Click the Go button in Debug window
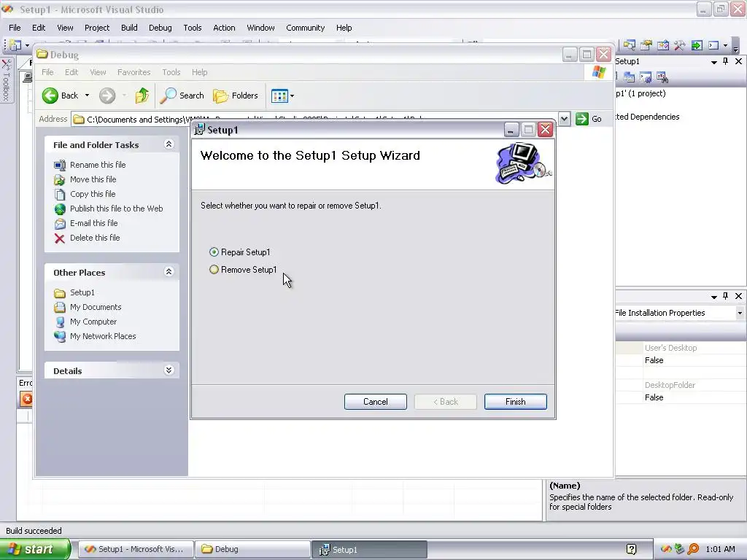This screenshot has height=560, width=747. pyautogui.click(x=589, y=119)
